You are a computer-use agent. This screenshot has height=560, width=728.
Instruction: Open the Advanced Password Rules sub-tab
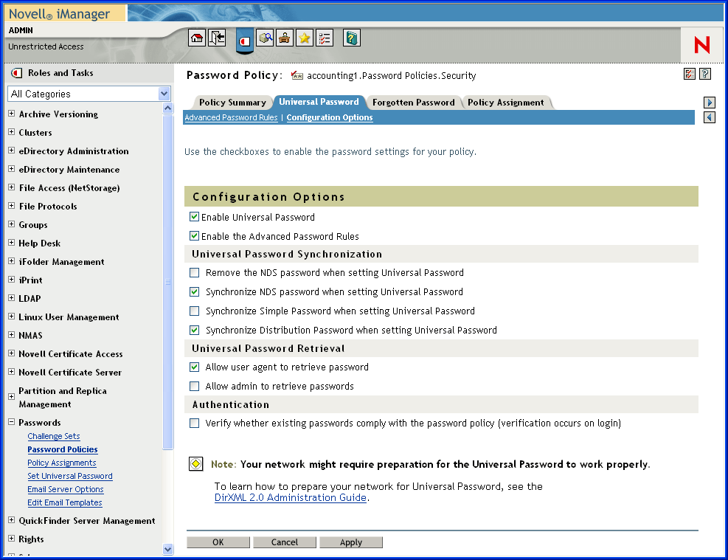[231, 117]
